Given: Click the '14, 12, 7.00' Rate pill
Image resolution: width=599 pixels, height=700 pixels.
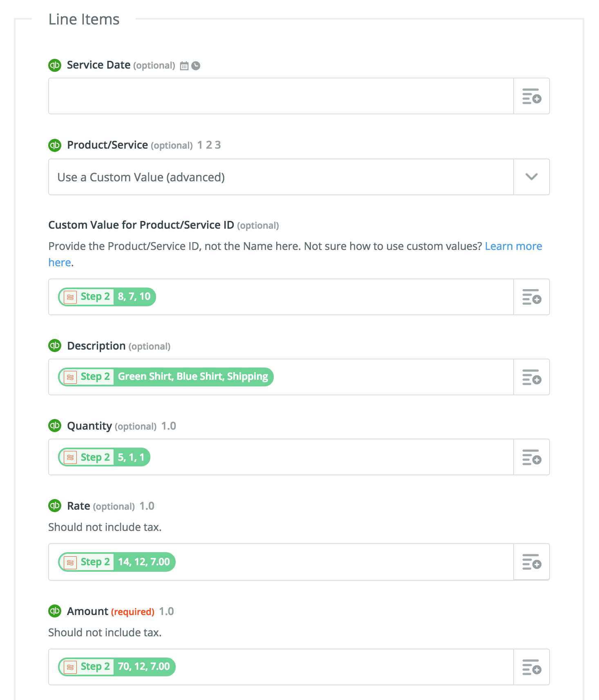Looking at the screenshot, I should (117, 562).
